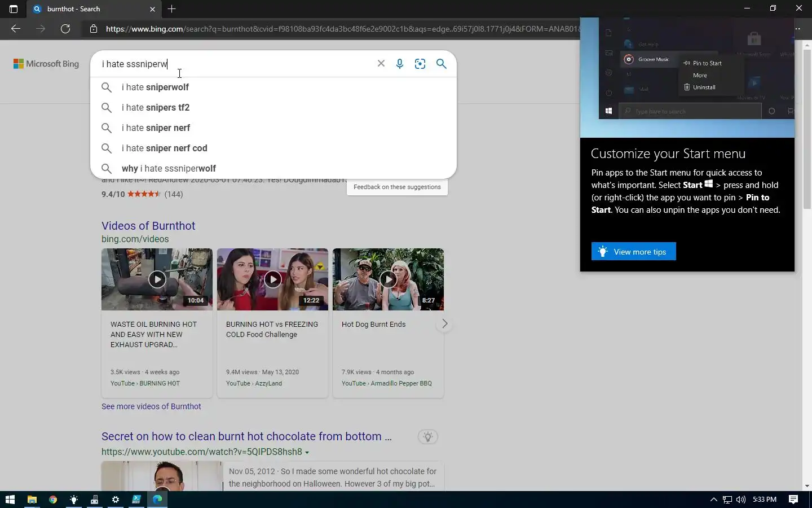The height and width of the screenshot is (508, 812).
Task: Submit search with the magnifier icon
Action: [442, 64]
